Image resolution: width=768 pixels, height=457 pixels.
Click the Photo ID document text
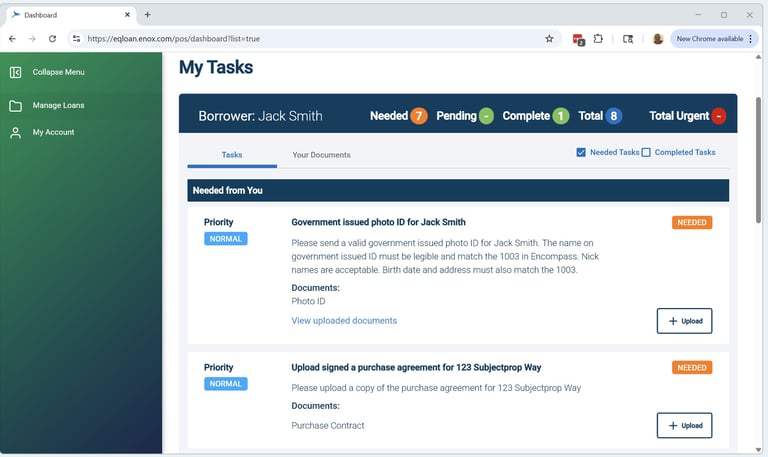308,301
